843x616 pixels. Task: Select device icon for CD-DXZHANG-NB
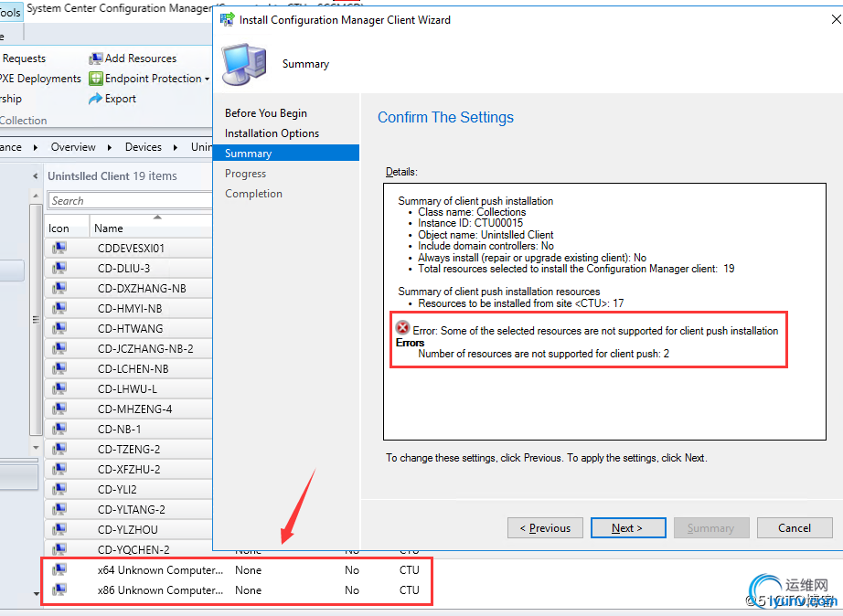tap(59, 288)
